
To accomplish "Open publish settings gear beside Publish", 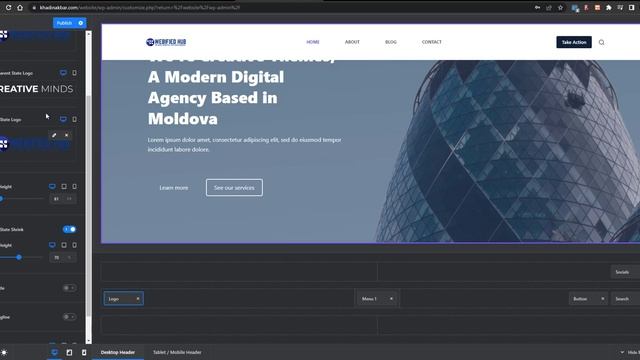I will (81, 23).
